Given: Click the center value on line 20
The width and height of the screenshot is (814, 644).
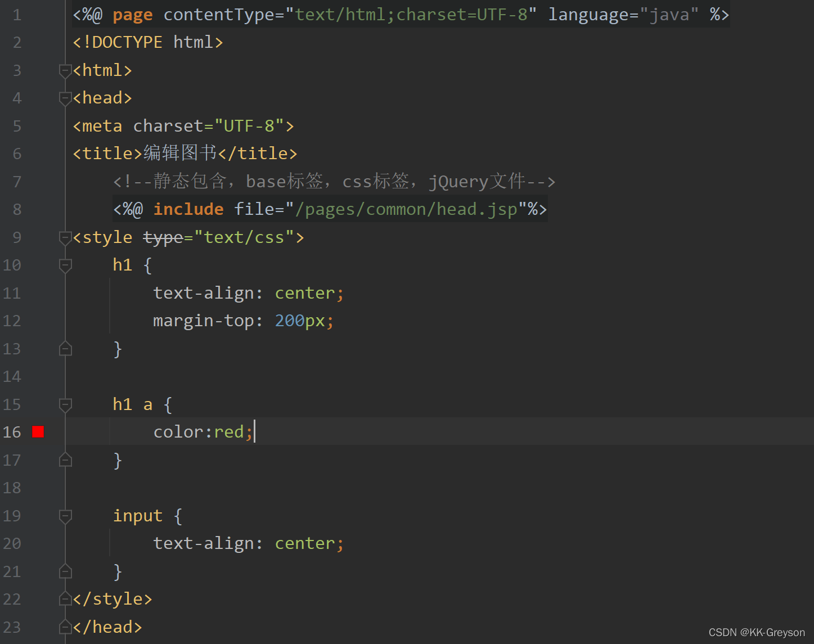Looking at the screenshot, I should (x=305, y=543).
